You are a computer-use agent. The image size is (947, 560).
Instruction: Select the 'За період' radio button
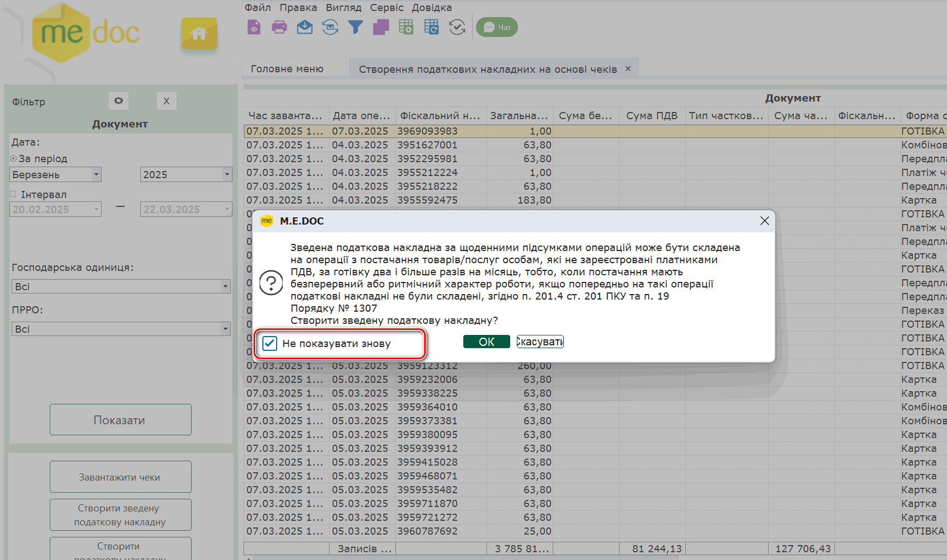(14, 159)
